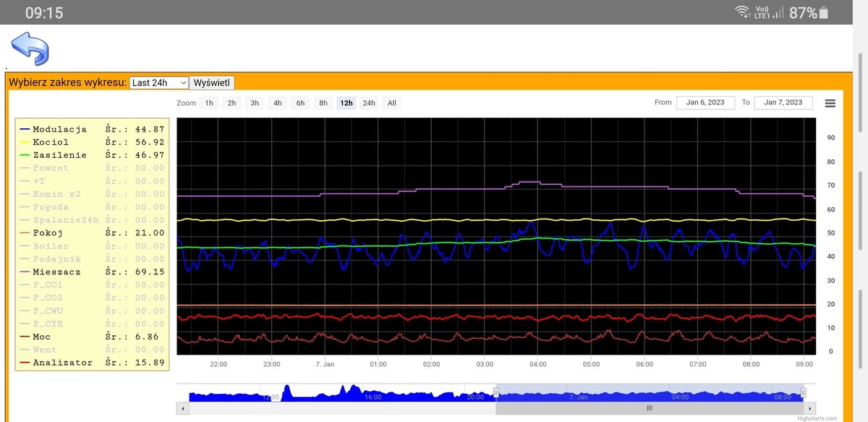The height and width of the screenshot is (422, 868).
Task: Click the Wi-Fi status icon
Action: pyautogui.click(x=741, y=12)
